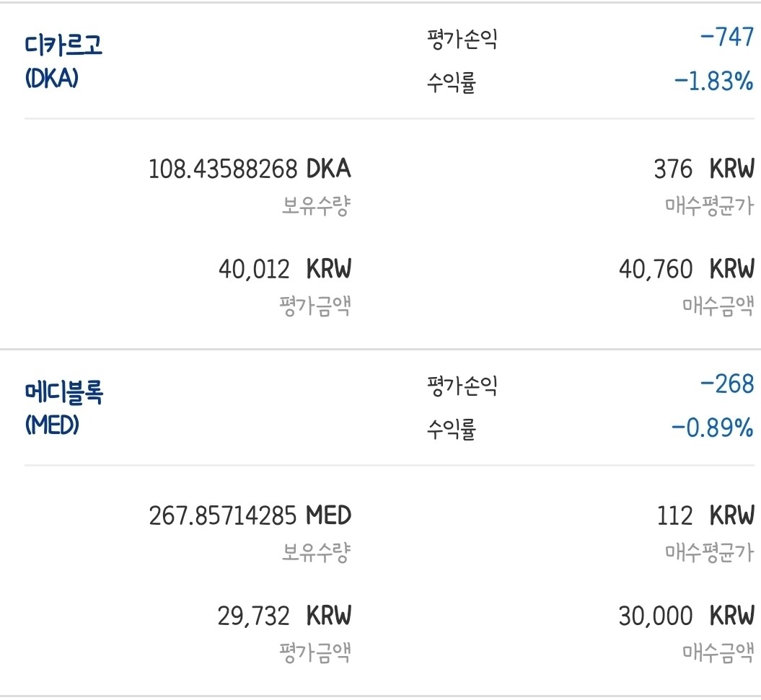This screenshot has width=761, height=700.
Task: Tap the 108.43588268 DKA holding quantity
Action: [x=250, y=169]
